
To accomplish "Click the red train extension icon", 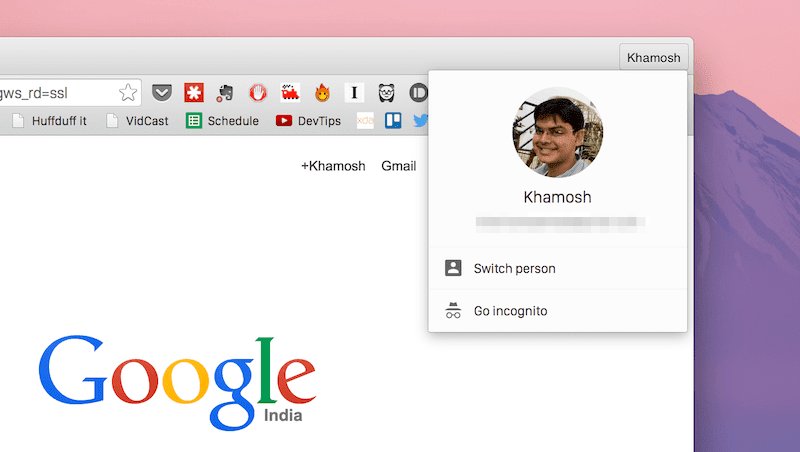I will pos(290,93).
